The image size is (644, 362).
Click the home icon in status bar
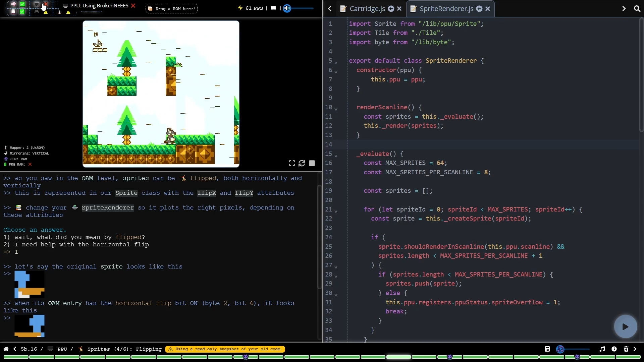tap(6, 349)
